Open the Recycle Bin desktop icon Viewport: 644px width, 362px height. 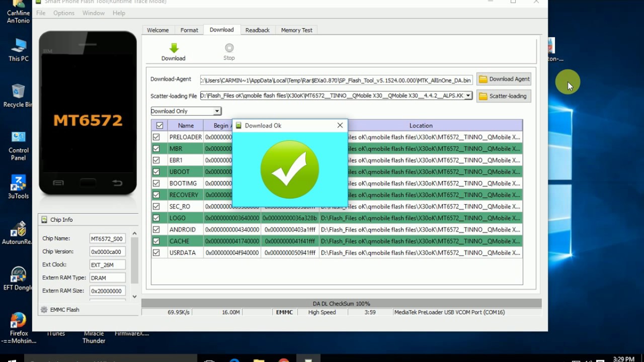tap(19, 96)
